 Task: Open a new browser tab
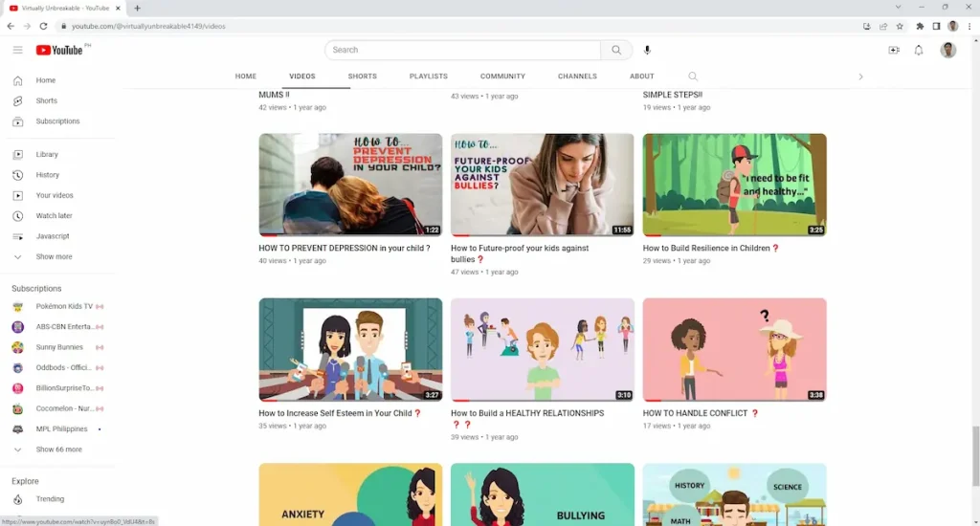point(137,8)
